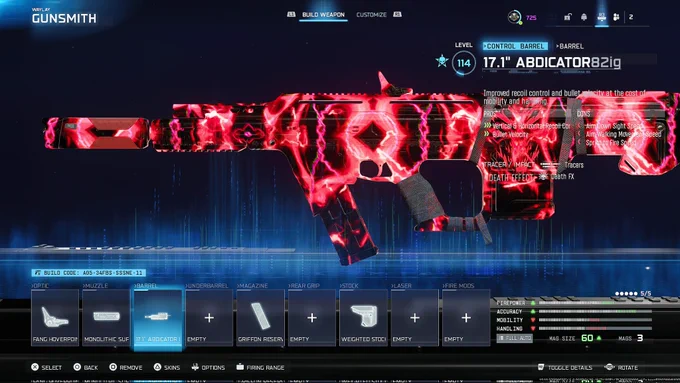
Task: Open the Weighted Stock slot
Action: click(363, 318)
